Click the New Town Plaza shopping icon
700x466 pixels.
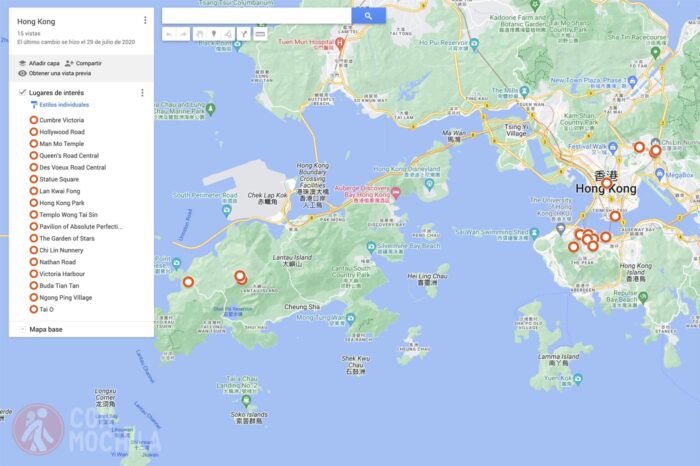[x=632, y=81]
